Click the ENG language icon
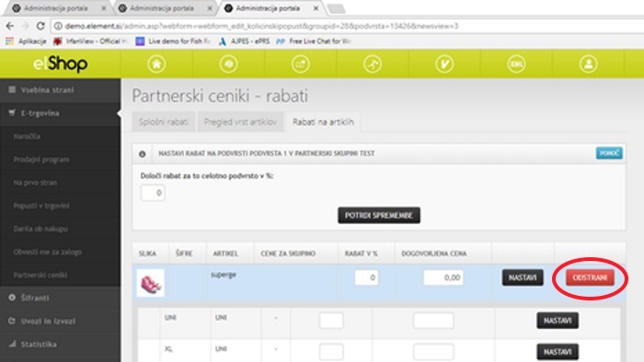The image size is (644, 362). tap(516, 64)
